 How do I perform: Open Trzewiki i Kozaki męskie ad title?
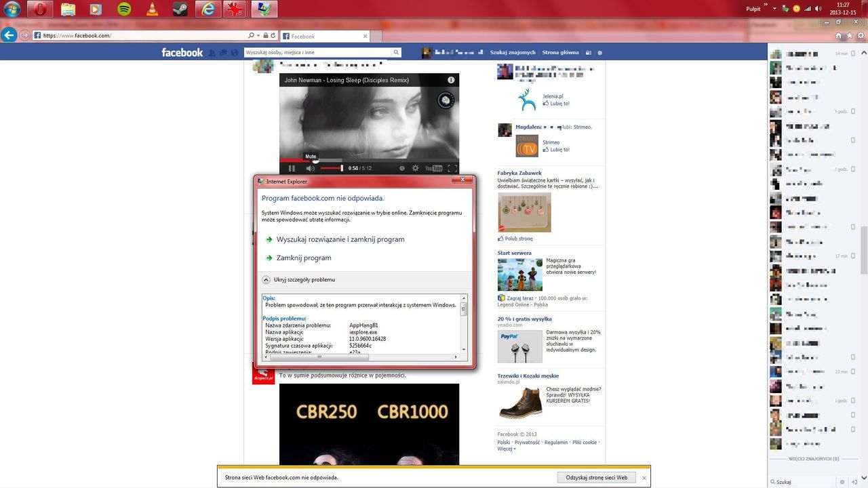pos(528,375)
